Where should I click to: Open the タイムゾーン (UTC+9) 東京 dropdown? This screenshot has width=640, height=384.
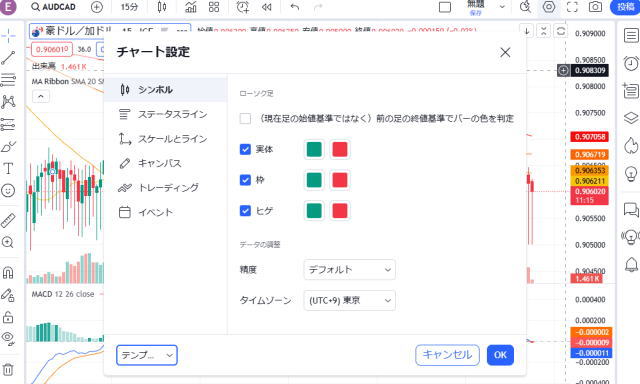coord(349,300)
